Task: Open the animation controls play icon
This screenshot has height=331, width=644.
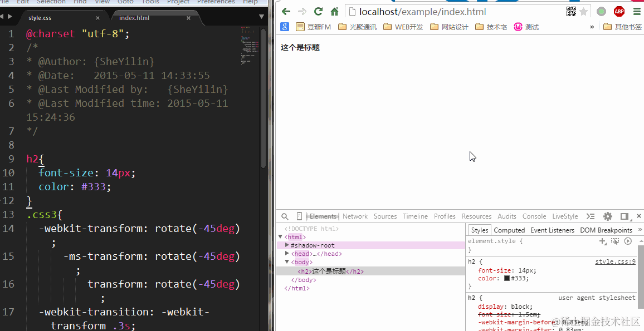Action: [628, 241]
